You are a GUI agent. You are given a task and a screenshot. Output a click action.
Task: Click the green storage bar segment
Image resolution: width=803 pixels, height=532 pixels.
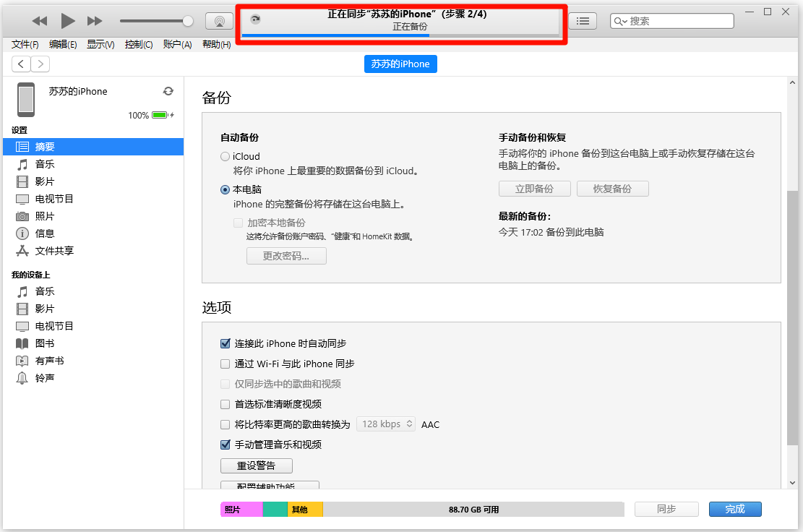275,510
